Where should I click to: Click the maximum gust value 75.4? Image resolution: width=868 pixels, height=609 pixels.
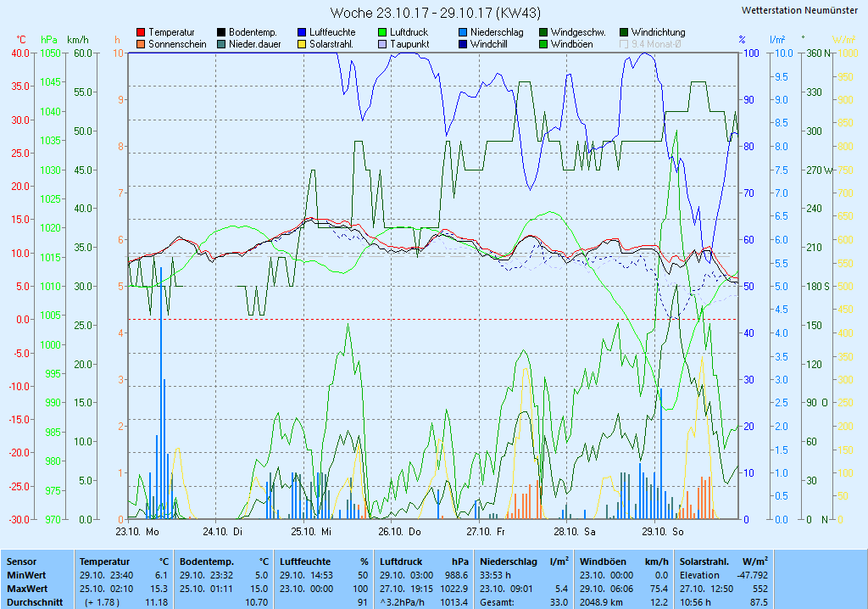pos(658,589)
